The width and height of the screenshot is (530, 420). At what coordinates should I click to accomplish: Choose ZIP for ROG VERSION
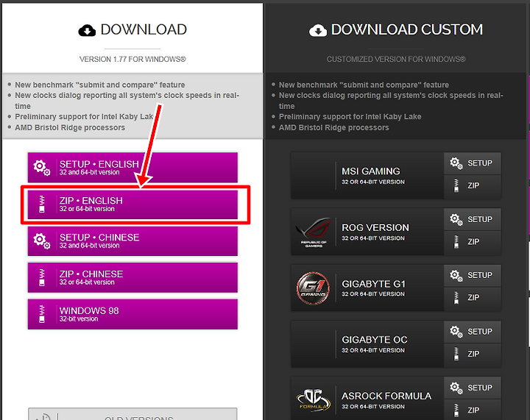(x=473, y=242)
